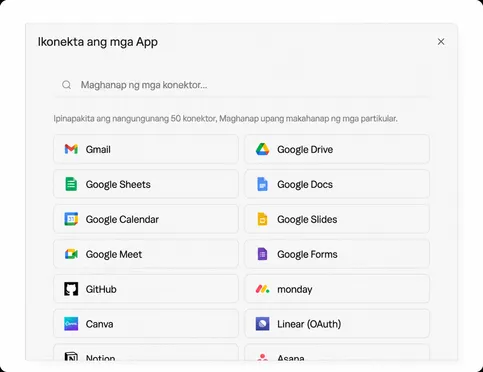Image resolution: width=483 pixels, height=372 pixels.
Task: Select the Google Drive label
Action: click(x=305, y=149)
